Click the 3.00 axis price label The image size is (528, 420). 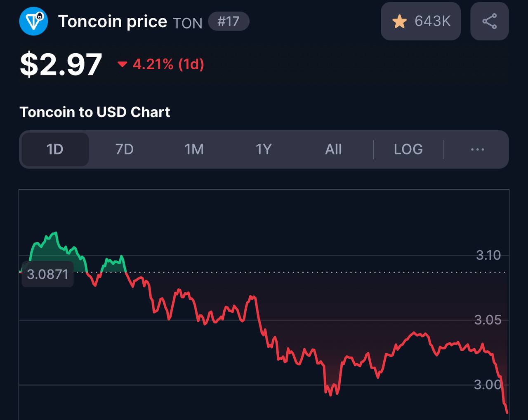click(x=488, y=385)
